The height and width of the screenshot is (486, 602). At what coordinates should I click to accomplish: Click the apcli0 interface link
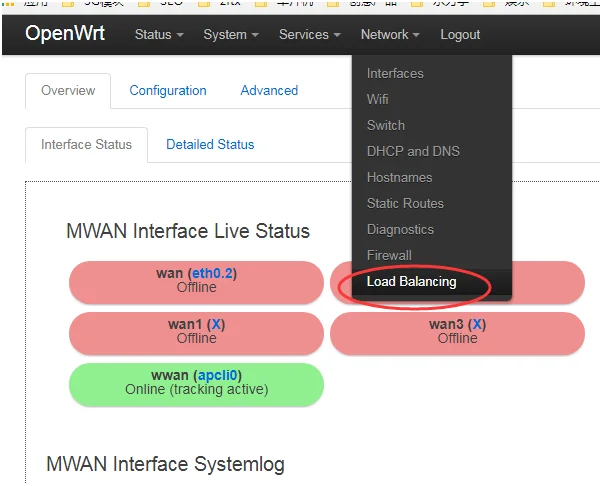[x=217, y=375]
